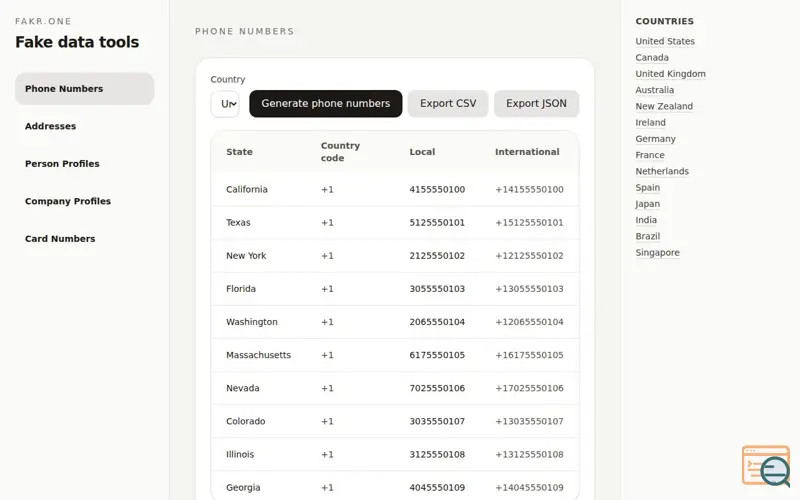This screenshot has height=500, width=800.
Task: Export the data as JSON
Action: pyautogui.click(x=536, y=104)
